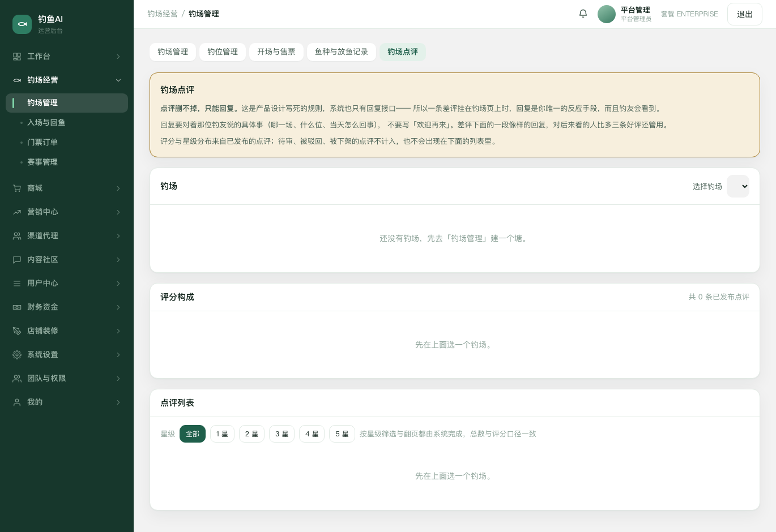Expand the 营销中心 menu chevron

click(118, 212)
